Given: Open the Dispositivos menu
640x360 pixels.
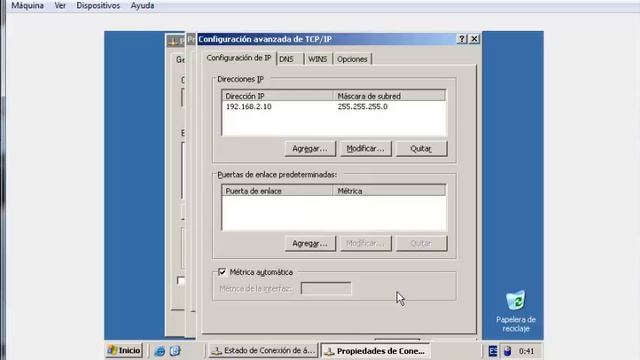Looking at the screenshot, I should (98, 6).
